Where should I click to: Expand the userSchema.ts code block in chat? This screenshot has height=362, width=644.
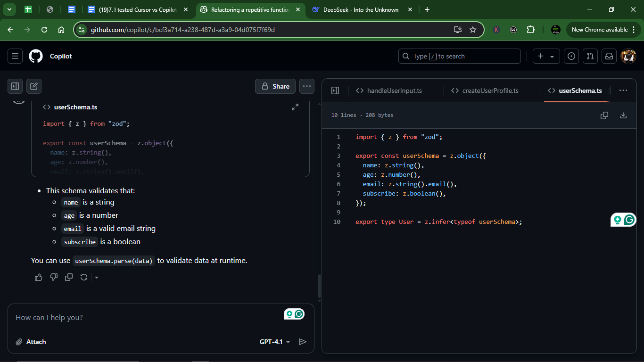[x=295, y=107]
